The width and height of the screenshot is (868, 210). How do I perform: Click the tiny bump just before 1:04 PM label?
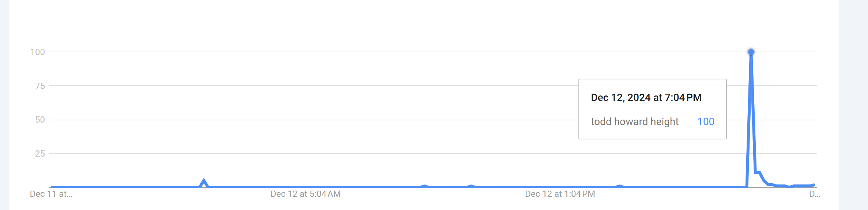coord(472,186)
